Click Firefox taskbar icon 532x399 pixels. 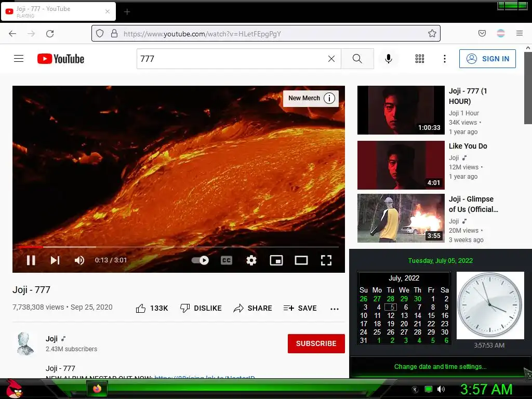coord(97,389)
